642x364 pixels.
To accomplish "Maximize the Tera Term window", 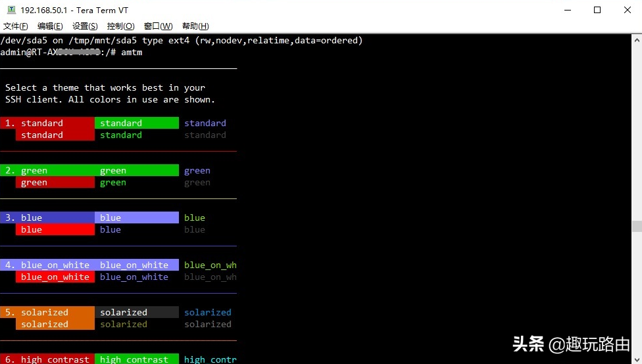I will [x=597, y=10].
